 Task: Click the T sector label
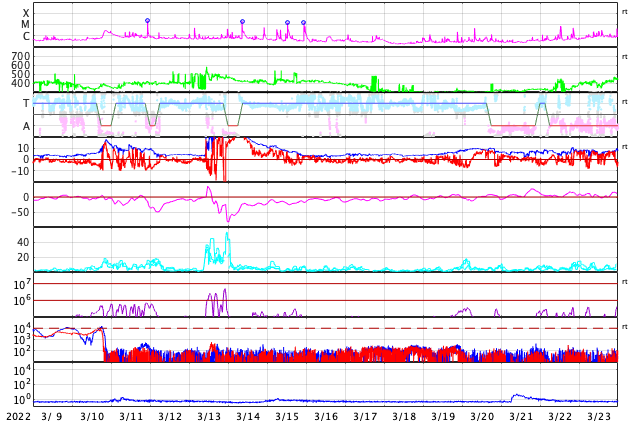point(26,103)
